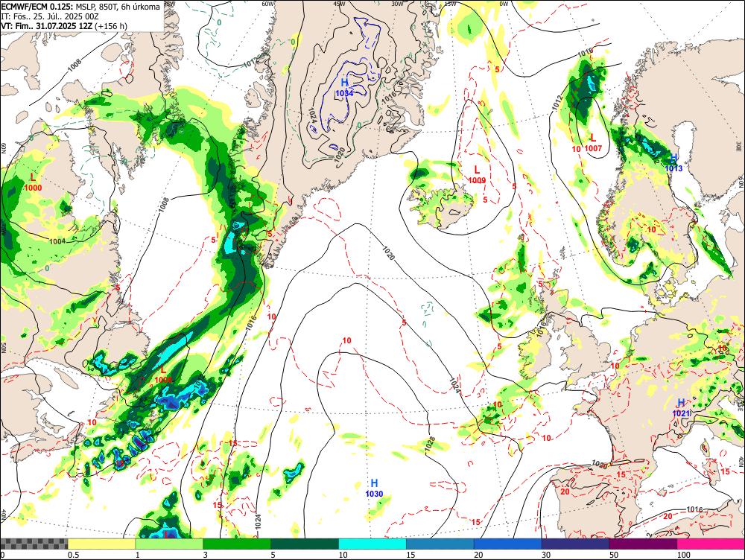The width and height of the screenshot is (745, 560).
Task: Click the legend scale value 0.5
Action: (x=73, y=555)
